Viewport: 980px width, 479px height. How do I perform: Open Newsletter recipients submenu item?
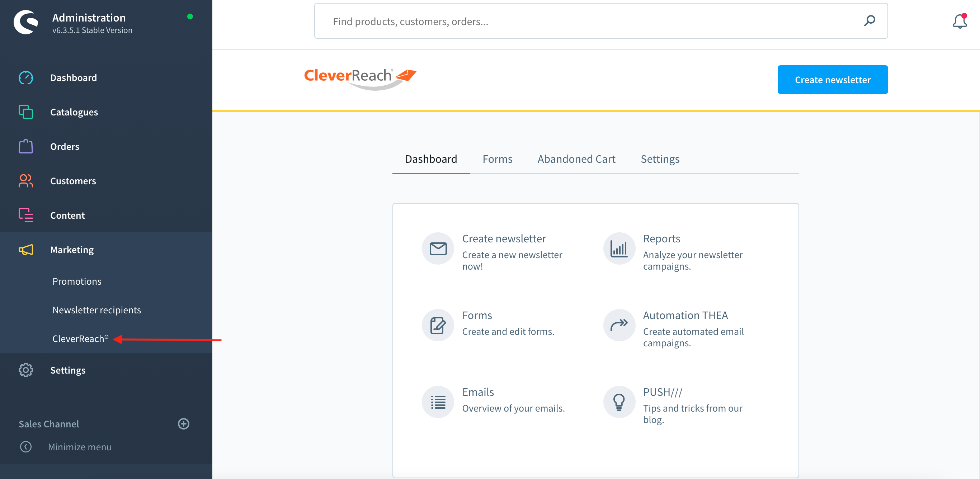pyautogui.click(x=96, y=310)
